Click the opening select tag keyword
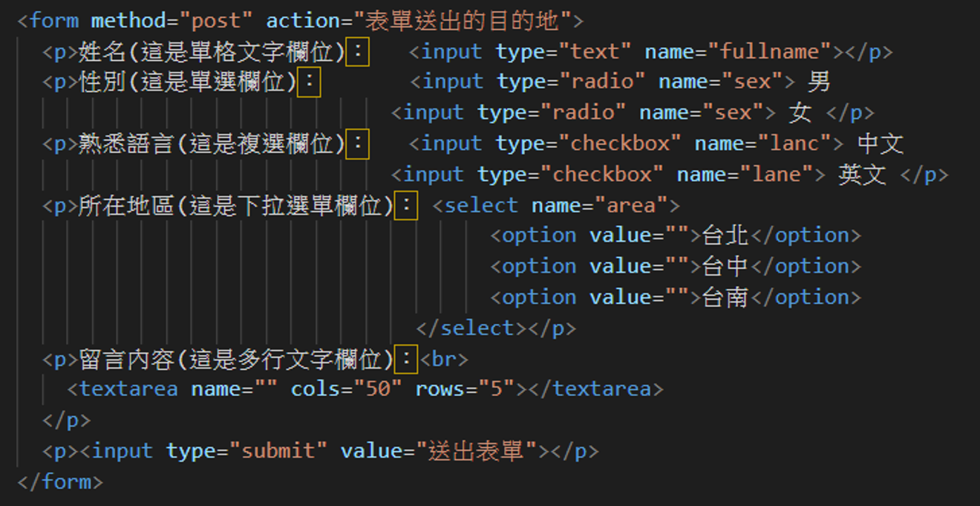The height and width of the screenshot is (506, 980). 481,205
